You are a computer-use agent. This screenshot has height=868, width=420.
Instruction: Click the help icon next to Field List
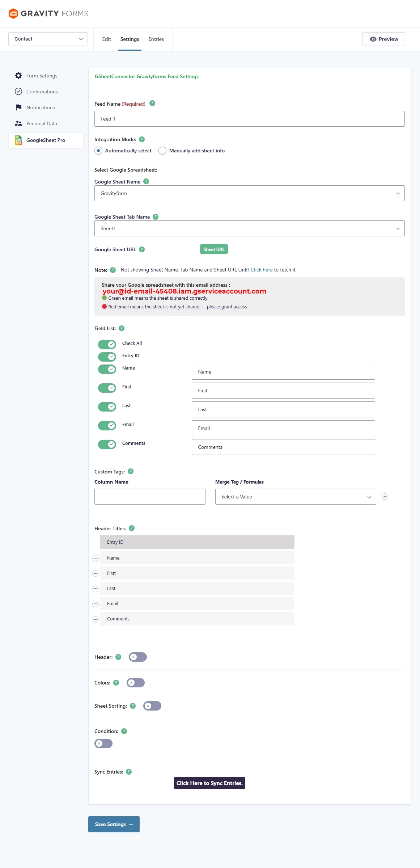click(x=122, y=328)
